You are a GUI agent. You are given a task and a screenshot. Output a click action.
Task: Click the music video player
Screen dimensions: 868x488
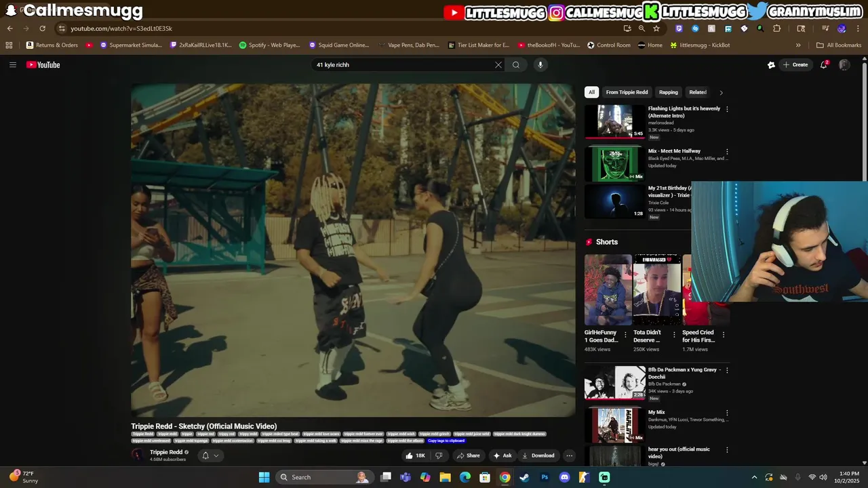click(353, 250)
